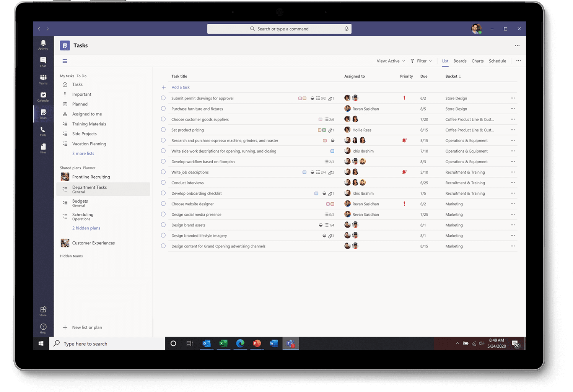Mark Set product pricing complete
Viewport: 573px width, 392px height.
(x=163, y=130)
